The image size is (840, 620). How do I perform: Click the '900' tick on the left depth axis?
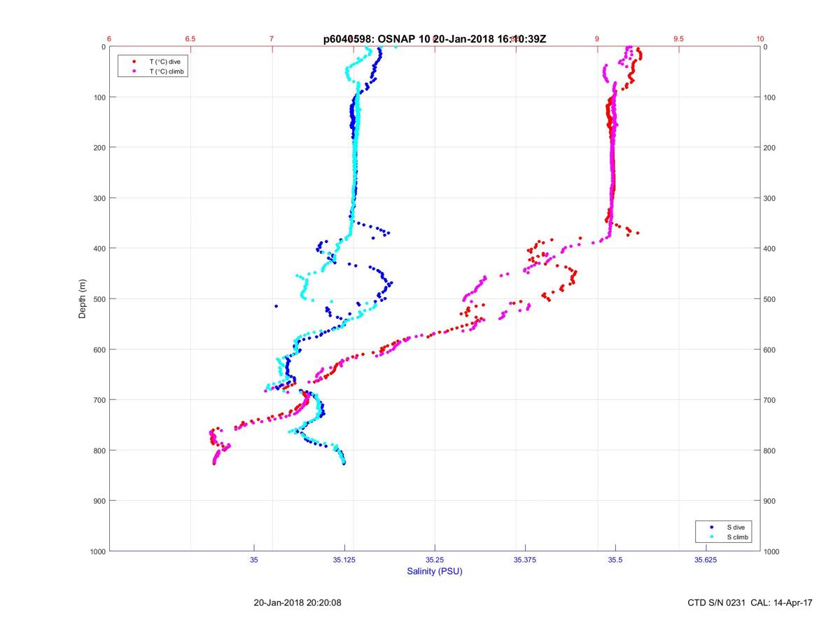click(99, 501)
